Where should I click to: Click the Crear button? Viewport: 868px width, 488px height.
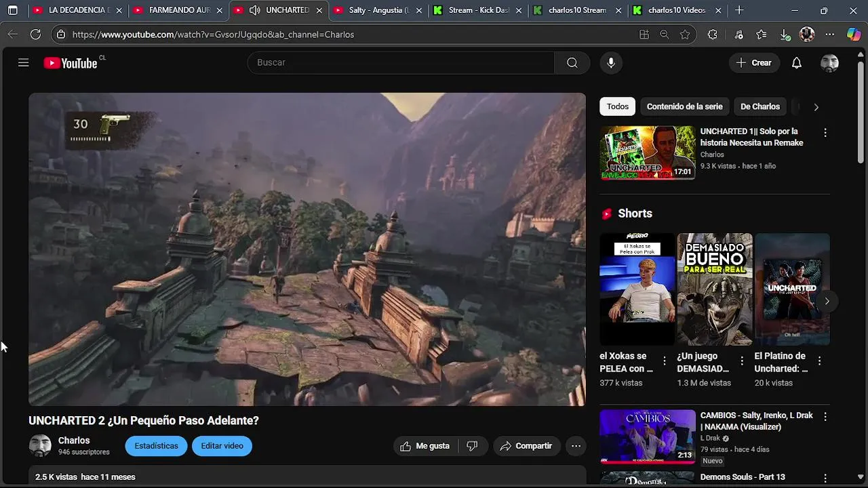[754, 63]
